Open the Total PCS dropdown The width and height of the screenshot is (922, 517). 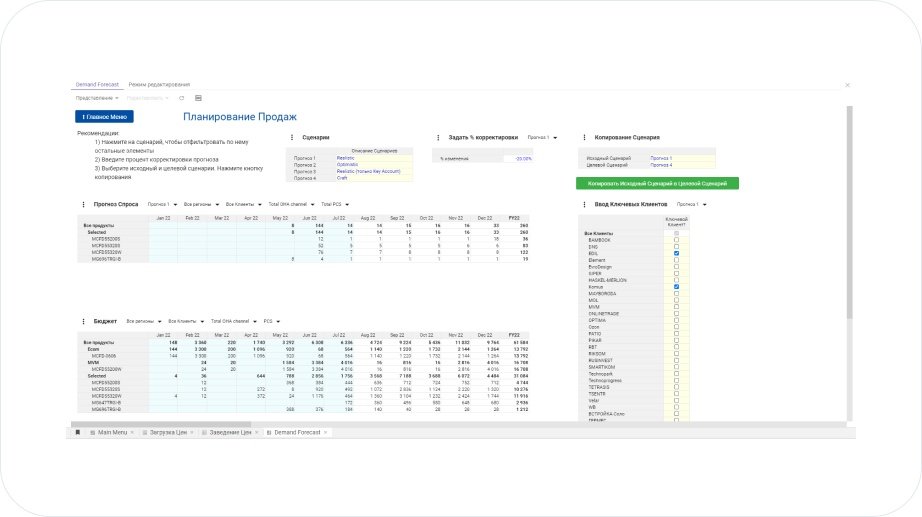pyautogui.click(x=335, y=205)
